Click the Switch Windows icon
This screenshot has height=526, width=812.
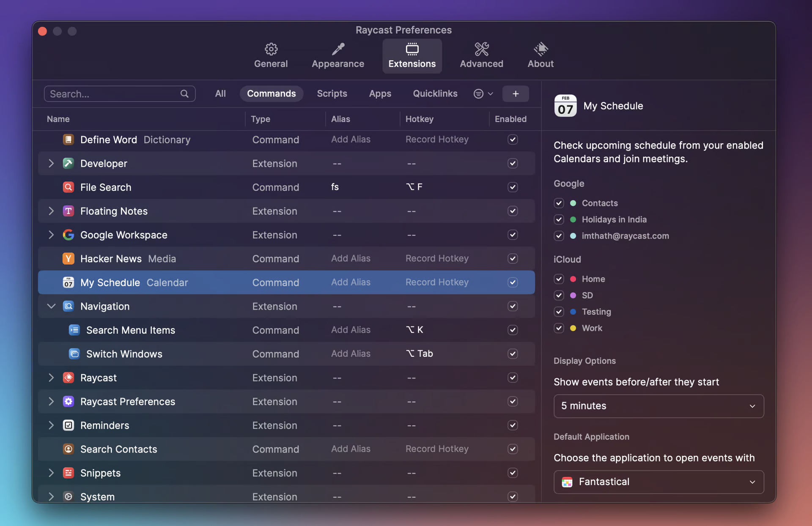[x=74, y=354]
